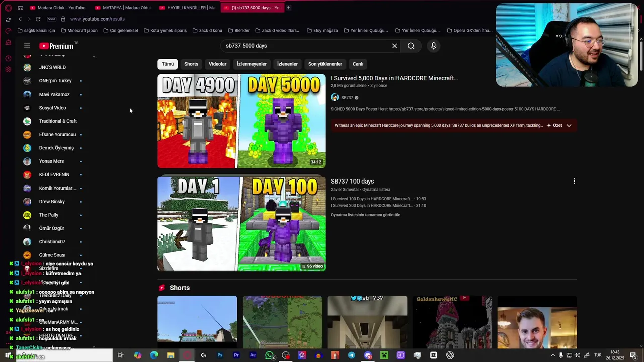Viewport: 644px width, 362px height.
Task: Open Drew Binsky subscription channel
Action: 52,202
